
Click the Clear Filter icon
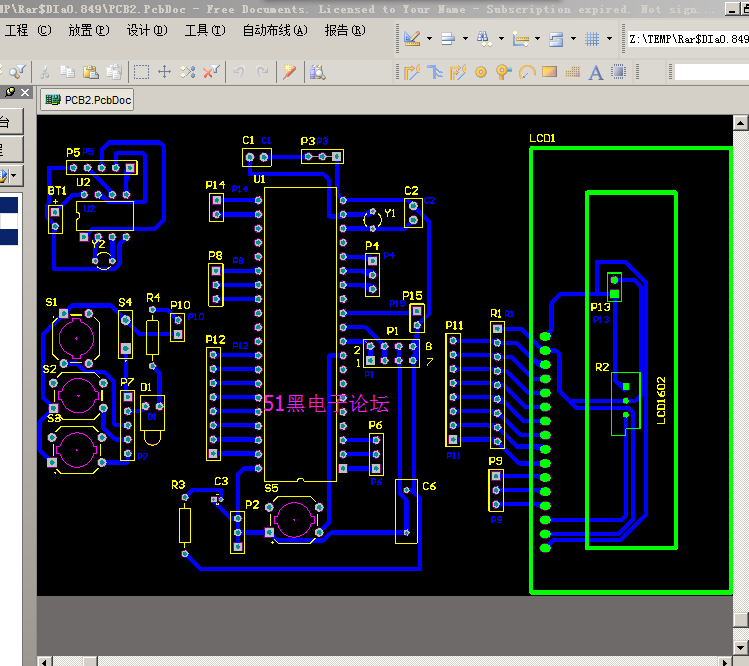coord(211,72)
